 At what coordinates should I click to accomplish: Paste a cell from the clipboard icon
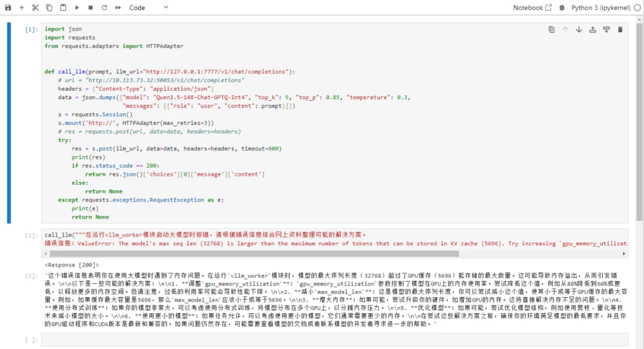point(63,7)
